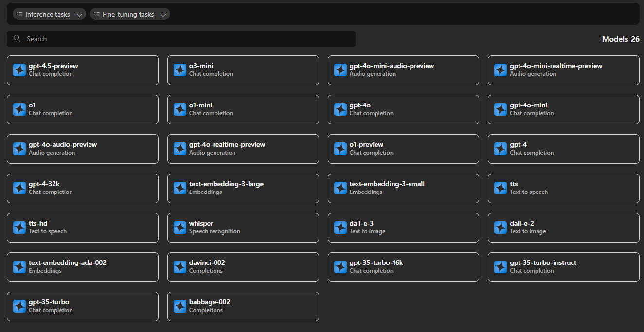This screenshot has width=644, height=332.
Task: Open the gpt-4.5-preview model name
Action: [54, 66]
